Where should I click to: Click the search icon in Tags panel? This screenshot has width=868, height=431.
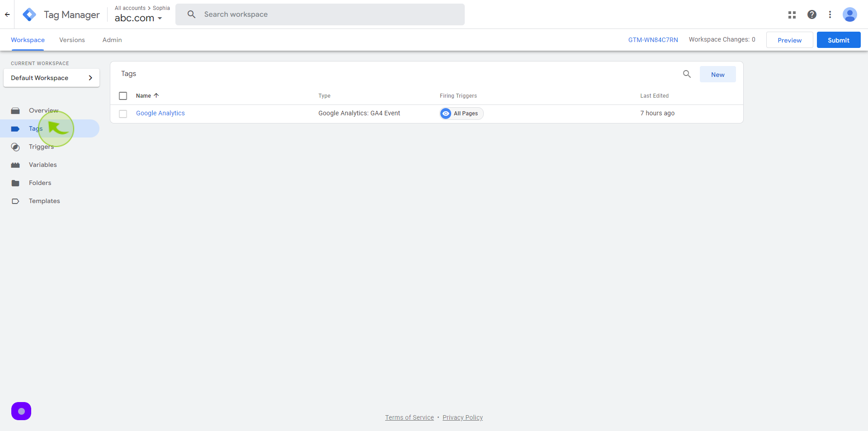(687, 74)
